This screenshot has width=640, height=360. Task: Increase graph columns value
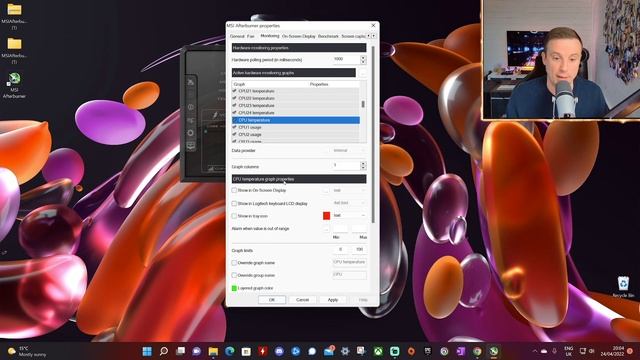[363, 164]
